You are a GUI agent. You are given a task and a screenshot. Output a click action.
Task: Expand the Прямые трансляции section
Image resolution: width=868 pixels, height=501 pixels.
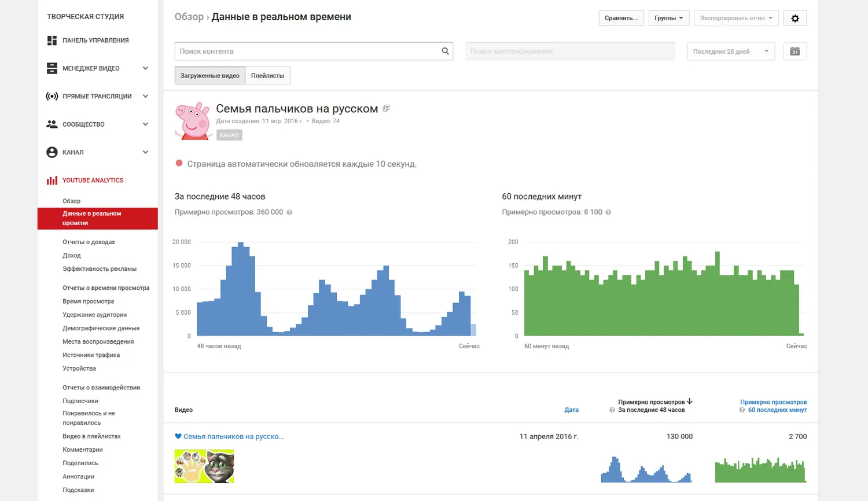(145, 96)
